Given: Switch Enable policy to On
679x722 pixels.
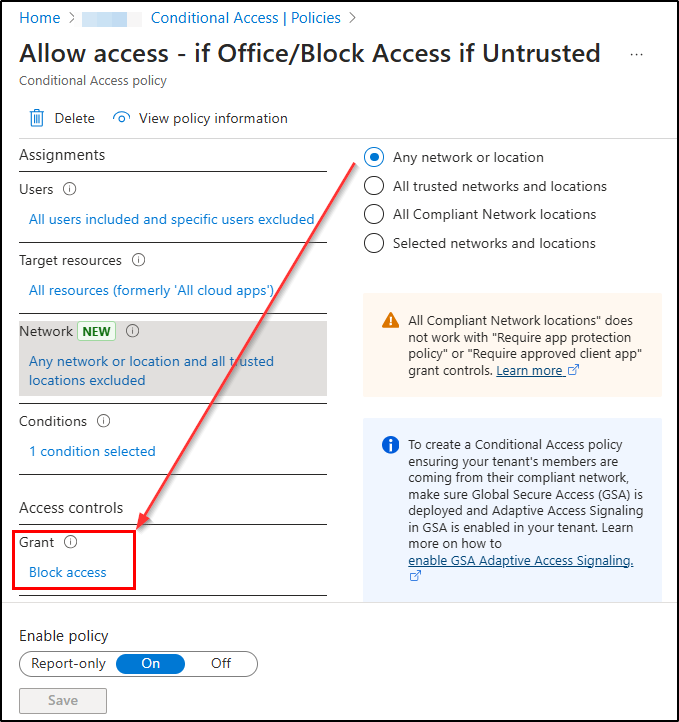Looking at the screenshot, I should (151, 663).
